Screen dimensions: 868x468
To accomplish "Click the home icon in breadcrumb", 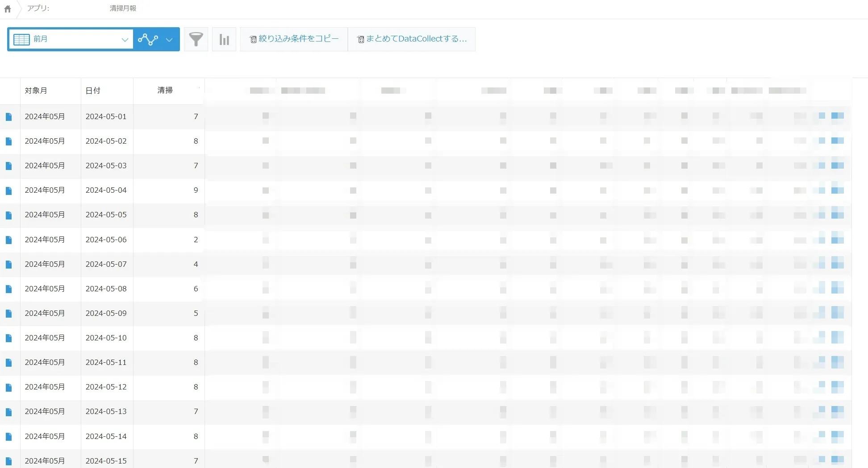I will (8, 9).
